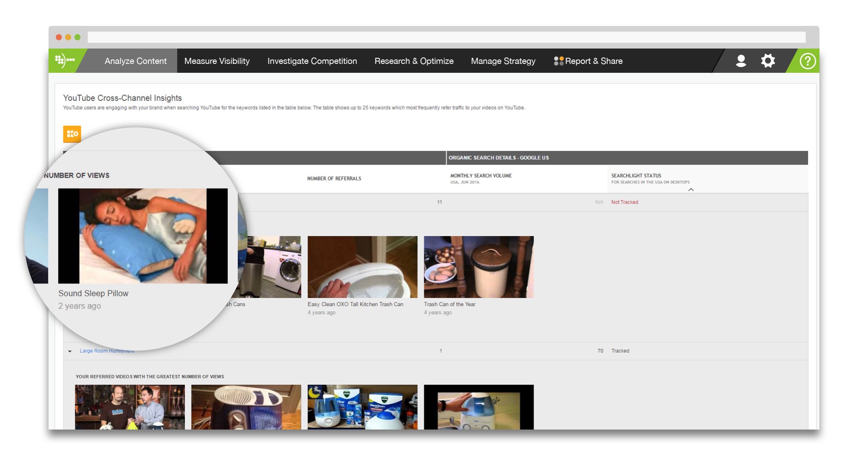868x453 pixels.
Task: Click the green window maximize dot
Action: 77,37
